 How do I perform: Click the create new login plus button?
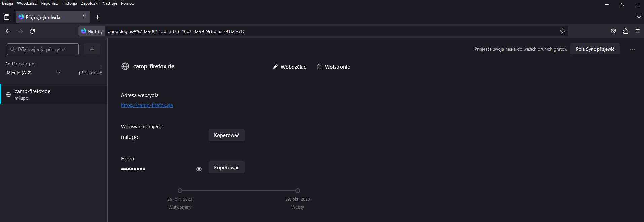92,49
